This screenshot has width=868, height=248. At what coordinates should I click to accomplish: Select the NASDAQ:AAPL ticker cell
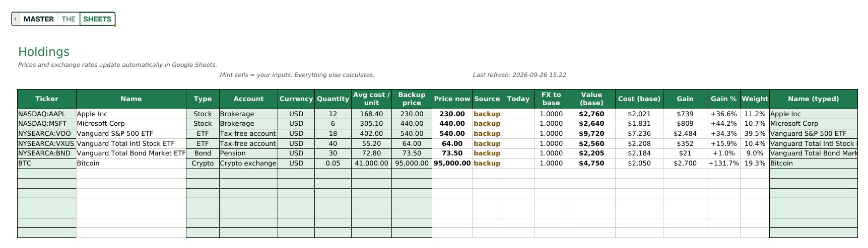(x=47, y=114)
